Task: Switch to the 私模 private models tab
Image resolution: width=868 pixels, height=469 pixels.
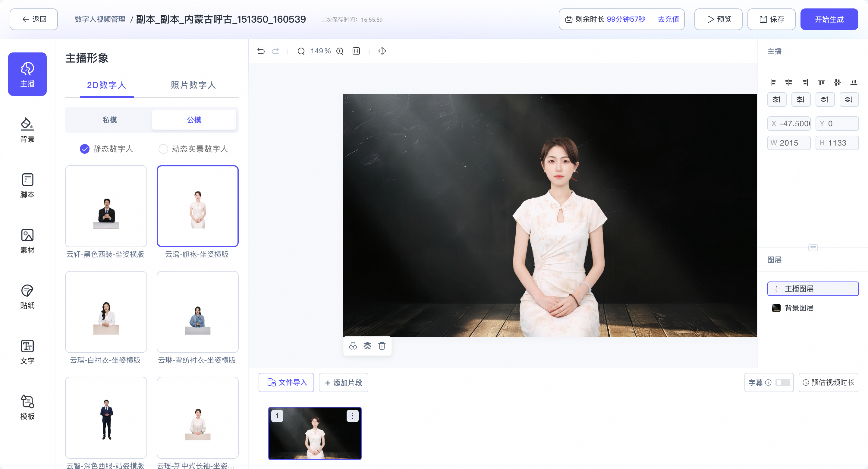Action: 110,120
